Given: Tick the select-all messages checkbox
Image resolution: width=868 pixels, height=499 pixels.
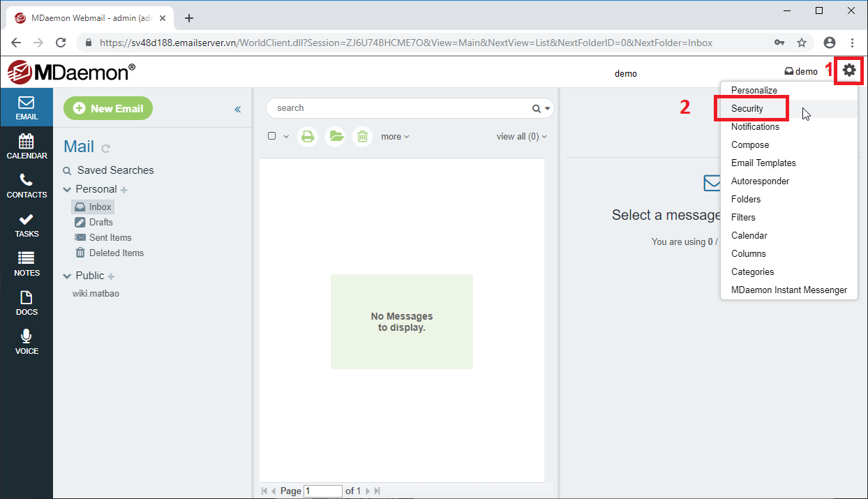Looking at the screenshot, I should [272, 136].
